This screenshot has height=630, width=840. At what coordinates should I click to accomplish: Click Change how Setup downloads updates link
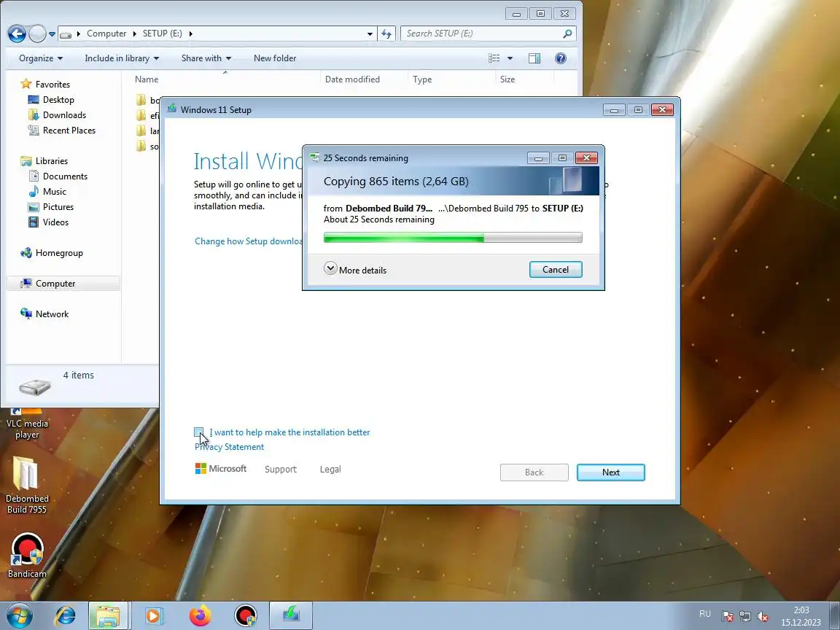[248, 241]
